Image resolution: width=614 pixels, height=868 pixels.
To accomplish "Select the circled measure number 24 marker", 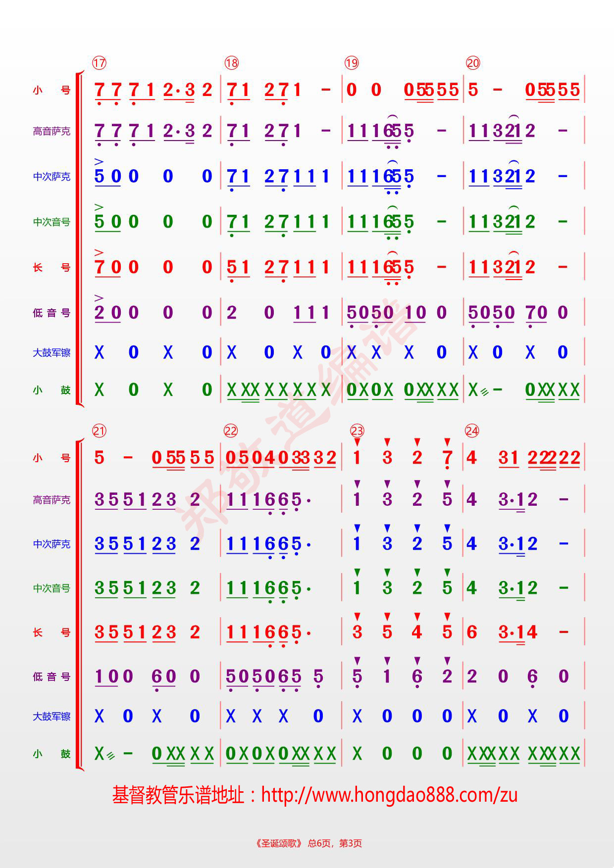I will point(472,431).
